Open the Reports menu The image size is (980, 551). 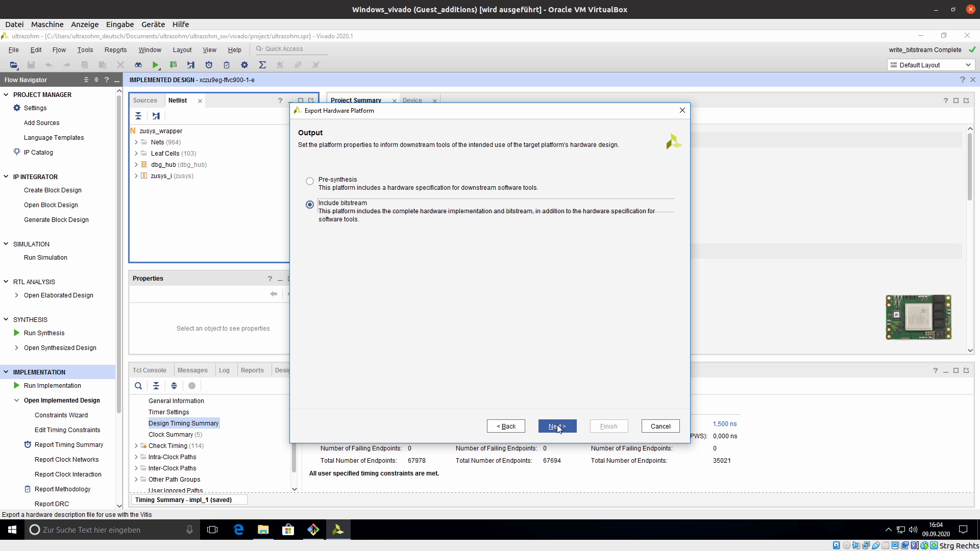[115, 49]
